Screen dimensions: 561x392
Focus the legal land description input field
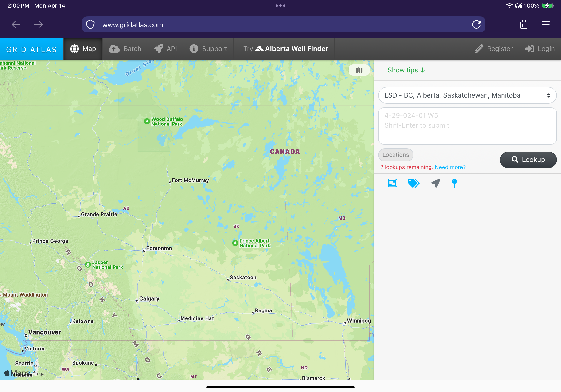[467, 126]
